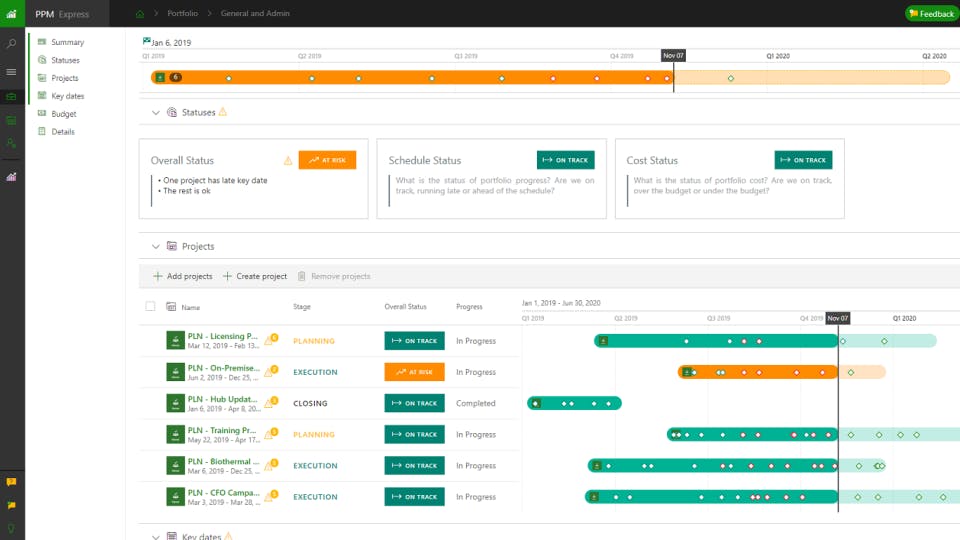Click the Feedback button
Screen dimensions: 960x540
pyautogui.click(x=931, y=13)
